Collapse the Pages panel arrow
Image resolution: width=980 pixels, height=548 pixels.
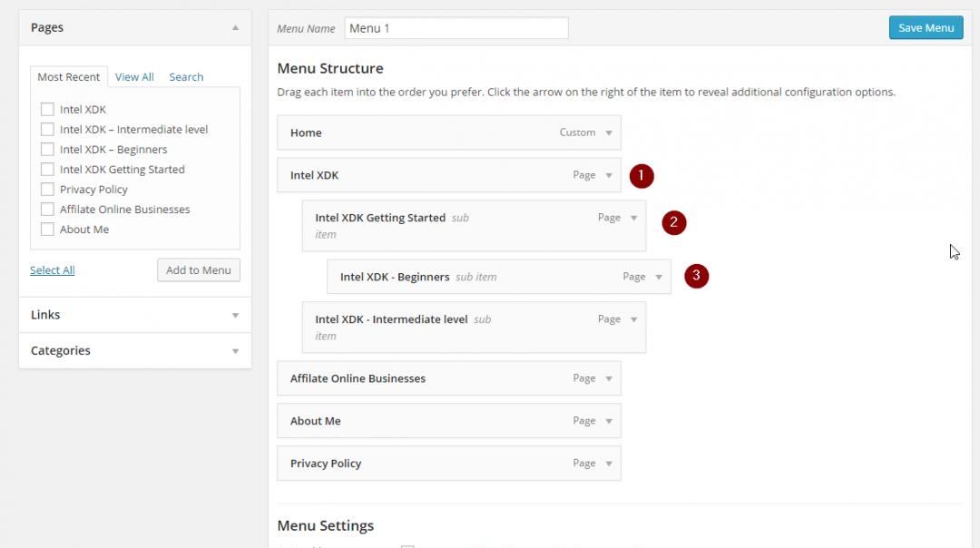tap(236, 27)
